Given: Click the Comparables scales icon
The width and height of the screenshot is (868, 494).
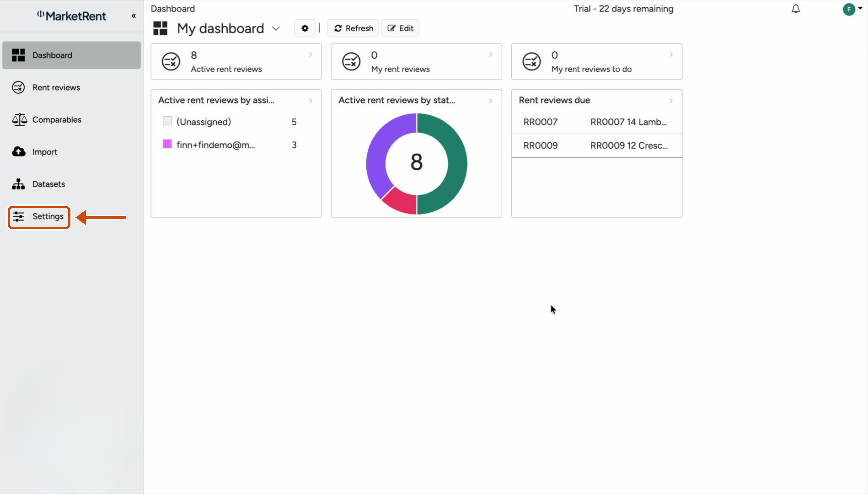Looking at the screenshot, I should 19,120.
